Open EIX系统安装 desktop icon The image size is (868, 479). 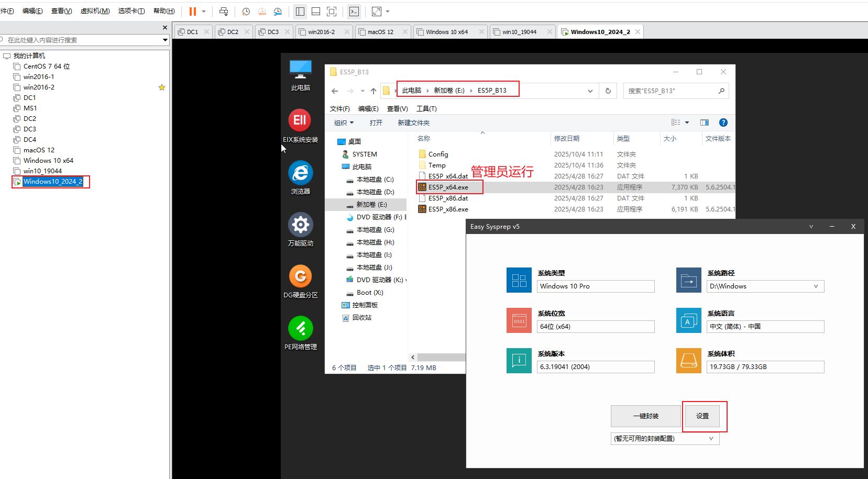[300, 126]
